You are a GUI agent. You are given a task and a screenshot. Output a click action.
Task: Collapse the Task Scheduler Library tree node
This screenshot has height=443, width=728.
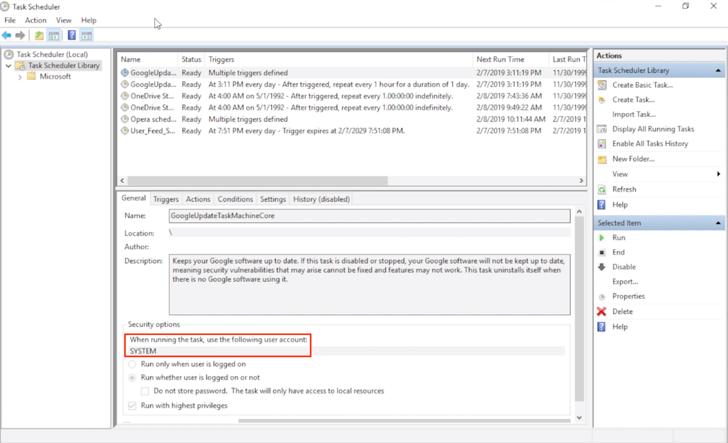[x=9, y=66]
